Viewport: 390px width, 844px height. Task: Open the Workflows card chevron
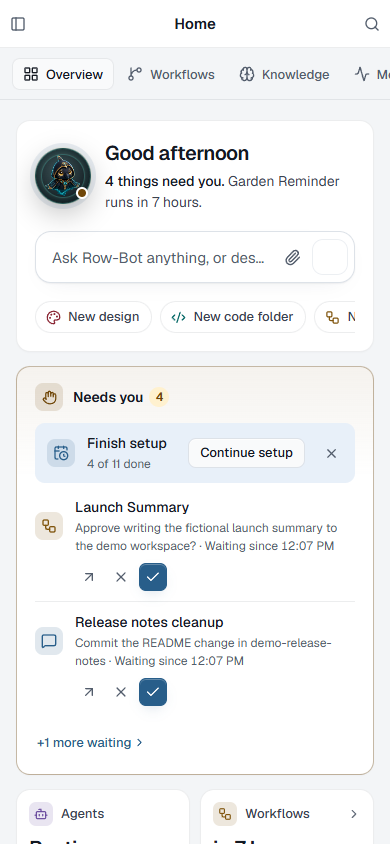pyautogui.click(x=353, y=814)
